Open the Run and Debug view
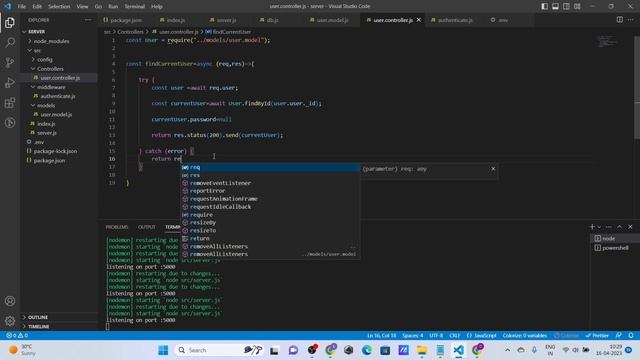 (10, 82)
